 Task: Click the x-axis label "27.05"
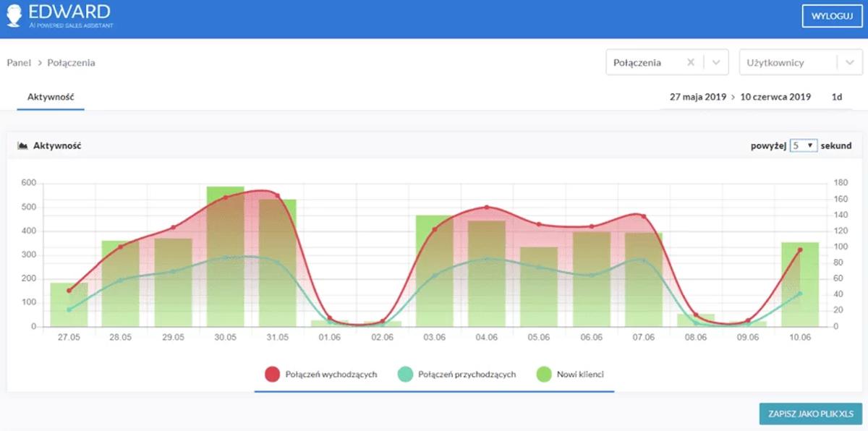click(x=69, y=337)
